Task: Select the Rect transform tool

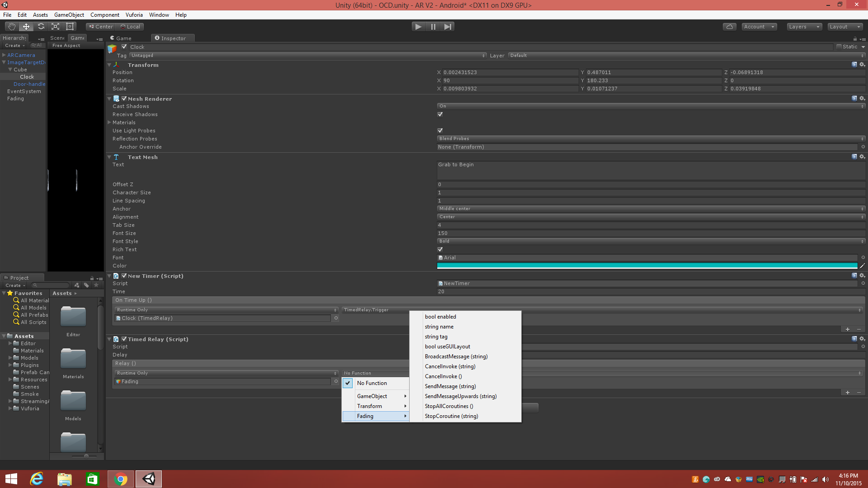Action: (70, 27)
